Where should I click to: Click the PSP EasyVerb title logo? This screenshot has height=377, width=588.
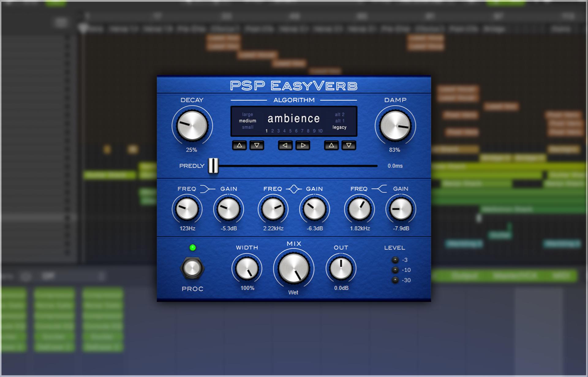coord(294,86)
